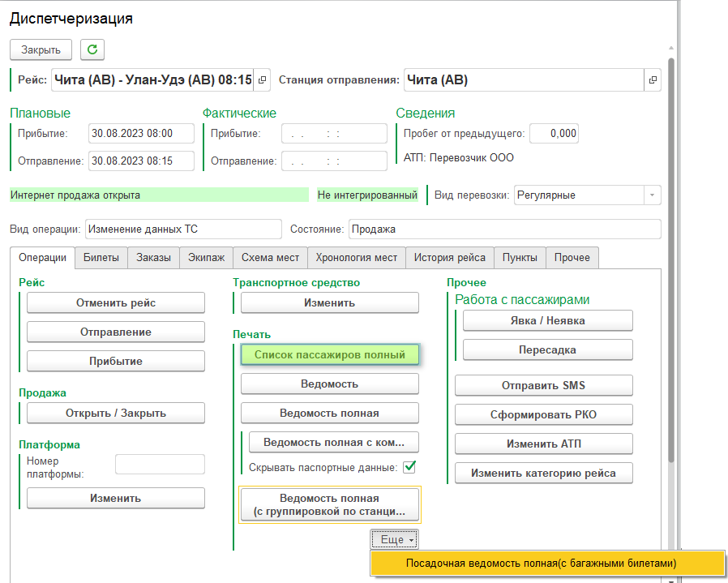This screenshot has width=728, height=583.
Task: Click the green refresh icon
Action: (92, 49)
